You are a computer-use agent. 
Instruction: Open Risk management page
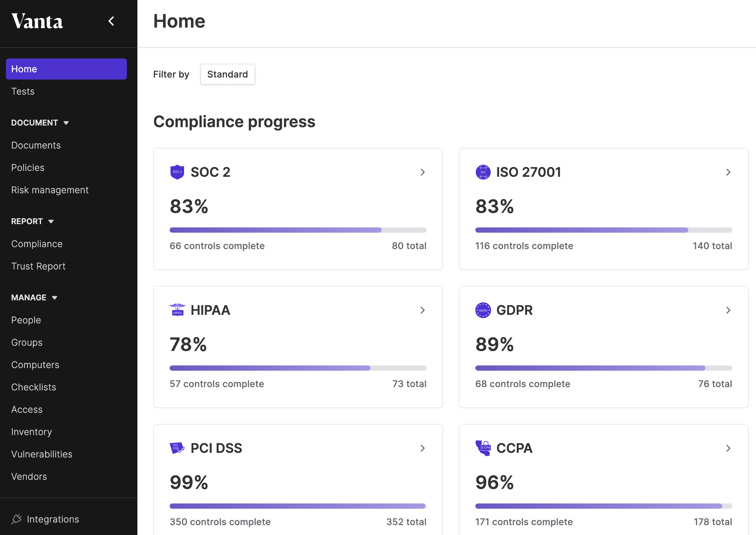point(49,189)
